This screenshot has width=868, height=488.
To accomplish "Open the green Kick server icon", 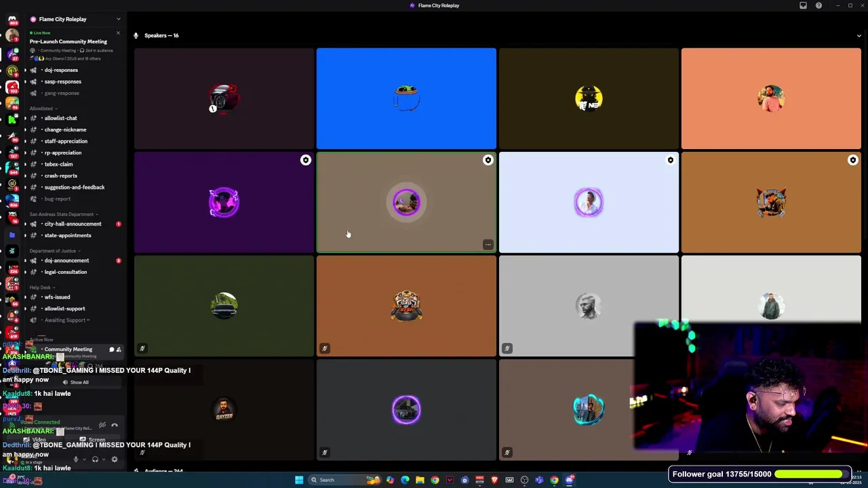I will pos(12,119).
